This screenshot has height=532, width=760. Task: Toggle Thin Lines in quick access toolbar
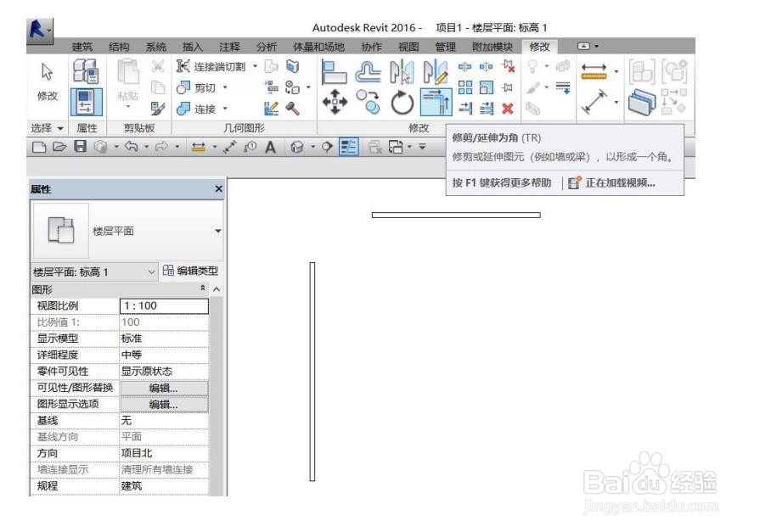click(x=349, y=147)
